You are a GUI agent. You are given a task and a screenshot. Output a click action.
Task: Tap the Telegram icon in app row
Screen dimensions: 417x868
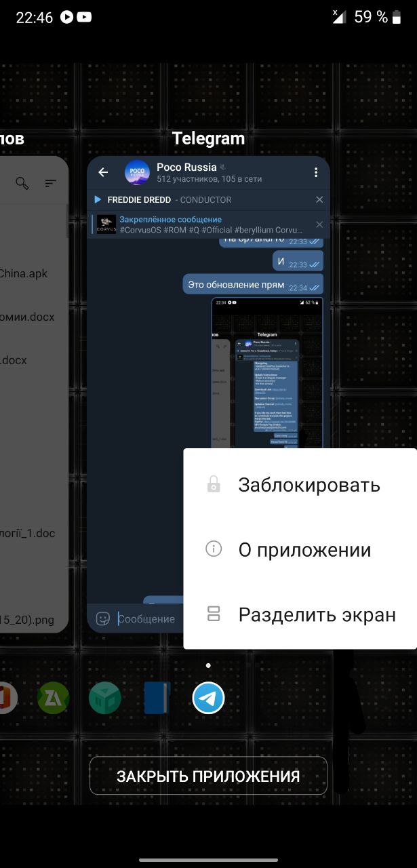pyautogui.click(x=208, y=698)
